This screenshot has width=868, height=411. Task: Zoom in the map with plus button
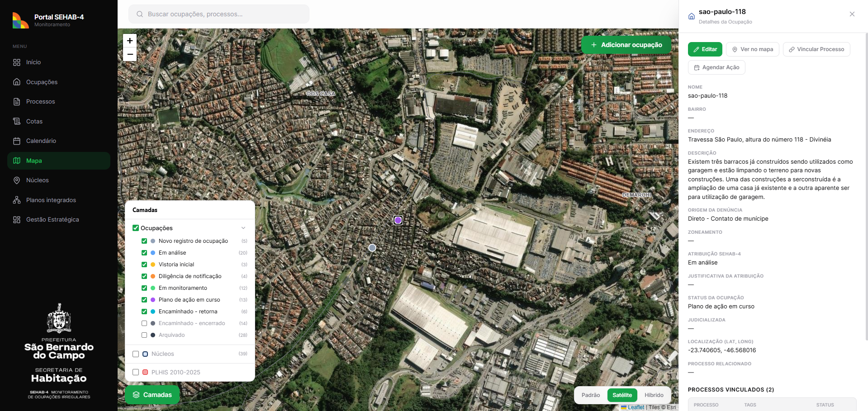coord(130,41)
